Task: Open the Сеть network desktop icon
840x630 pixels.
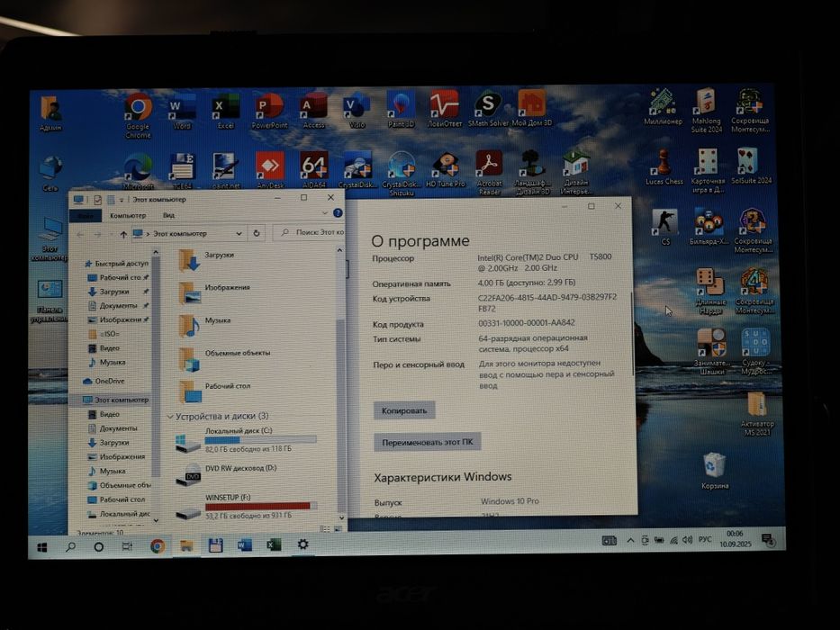Action: [x=50, y=174]
